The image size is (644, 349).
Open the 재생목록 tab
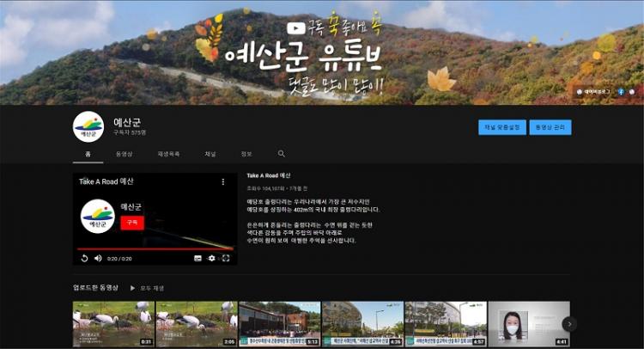click(x=168, y=154)
